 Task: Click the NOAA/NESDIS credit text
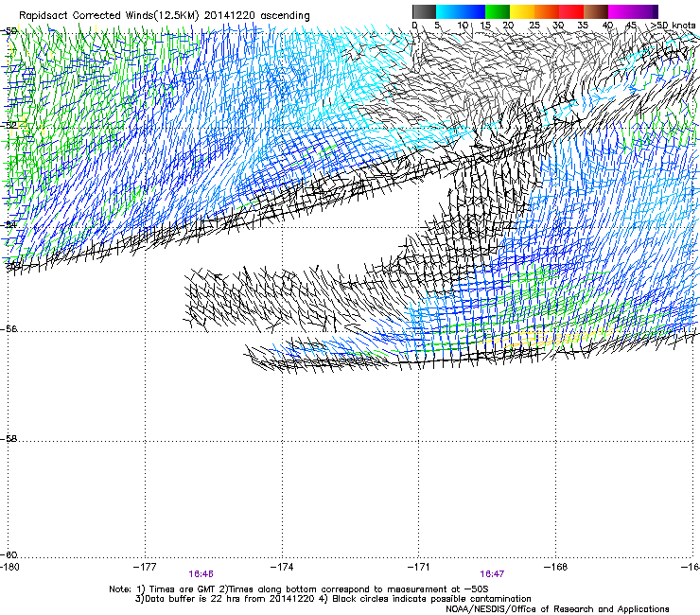tap(557, 609)
